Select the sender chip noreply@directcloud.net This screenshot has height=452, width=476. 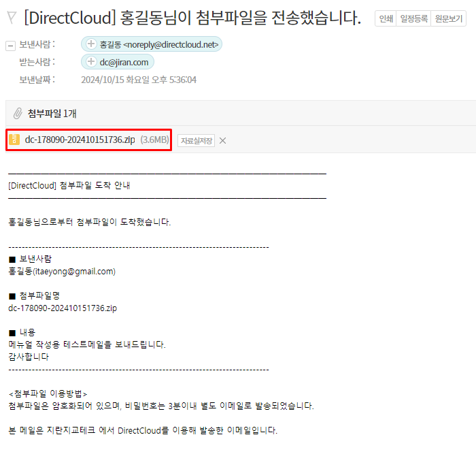(160, 45)
